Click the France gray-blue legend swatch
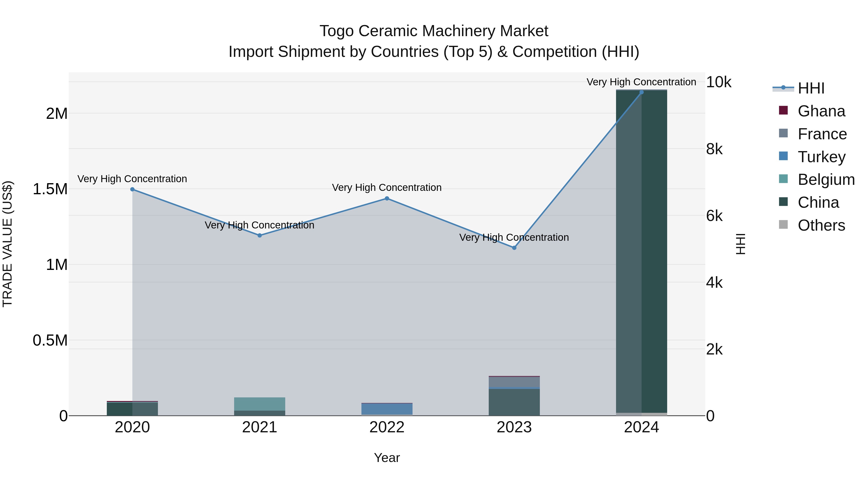This screenshot has width=868, height=488. coord(783,133)
